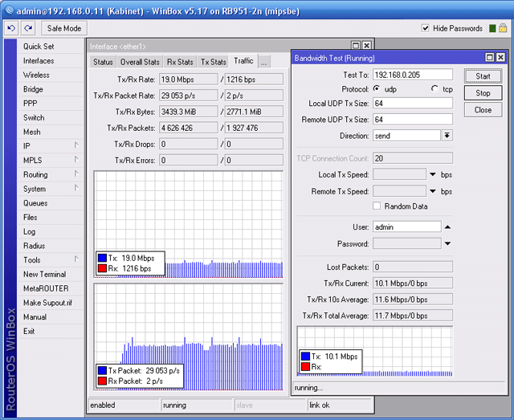Click red Rx swatch in bps legend
Viewport: 514px width, 420px height.
(x=102, y=268)
